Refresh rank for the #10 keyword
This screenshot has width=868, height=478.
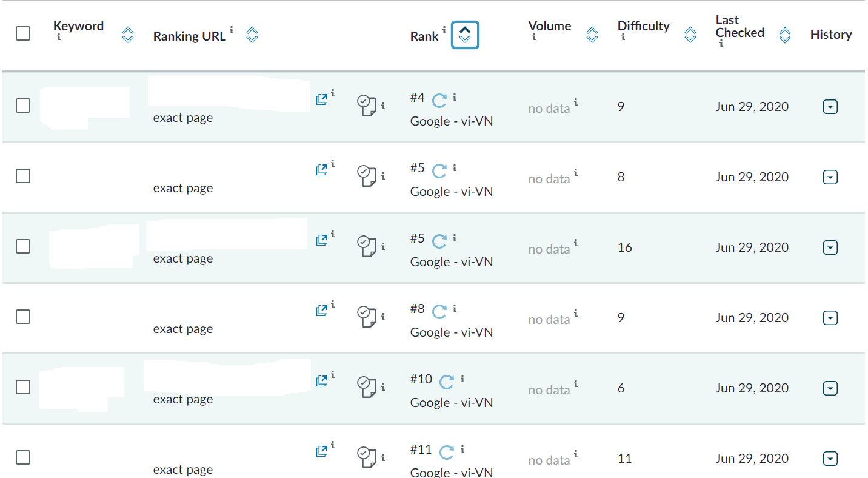(x=447, y=382)
